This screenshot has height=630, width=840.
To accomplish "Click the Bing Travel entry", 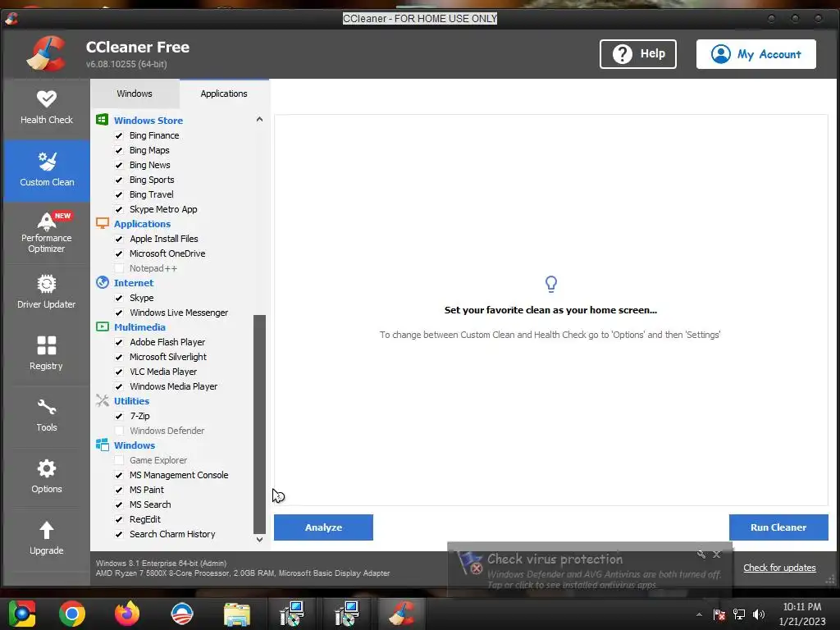I will pyautogui.click(x=151, y=194).
